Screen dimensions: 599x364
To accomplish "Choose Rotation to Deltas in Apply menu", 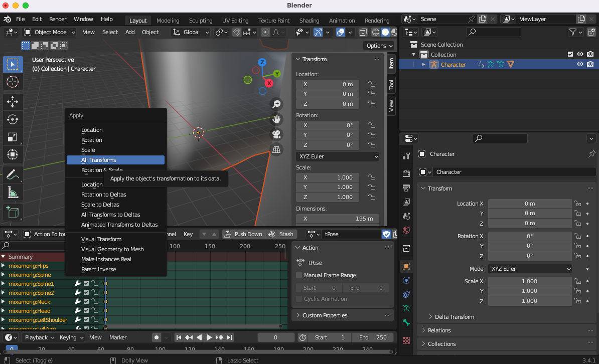I will 115,195.
